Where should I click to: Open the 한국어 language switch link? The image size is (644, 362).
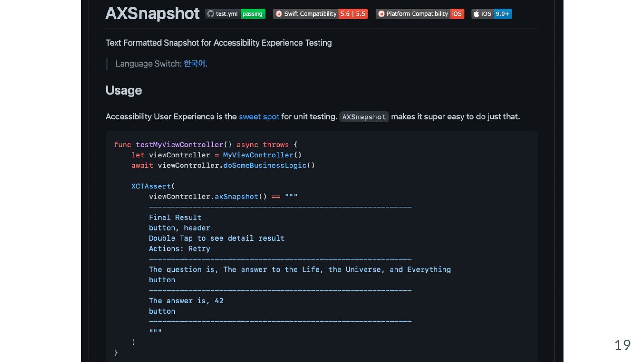tap(194, 64)
